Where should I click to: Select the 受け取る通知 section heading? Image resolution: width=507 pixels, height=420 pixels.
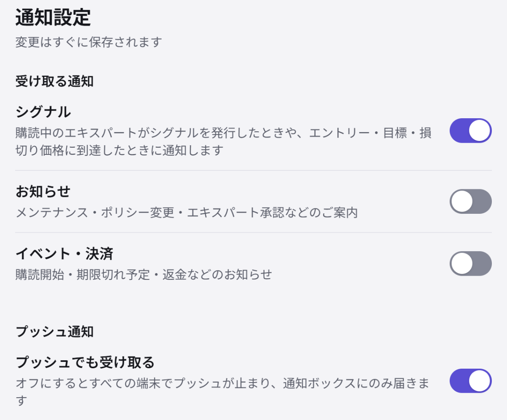tap(54, 81)
